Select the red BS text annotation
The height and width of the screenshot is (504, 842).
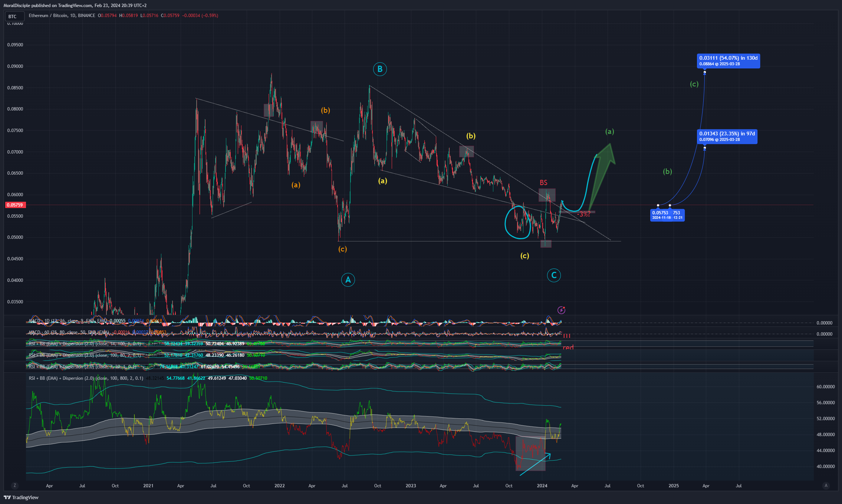pyautogui.click(x=543, y=183)
